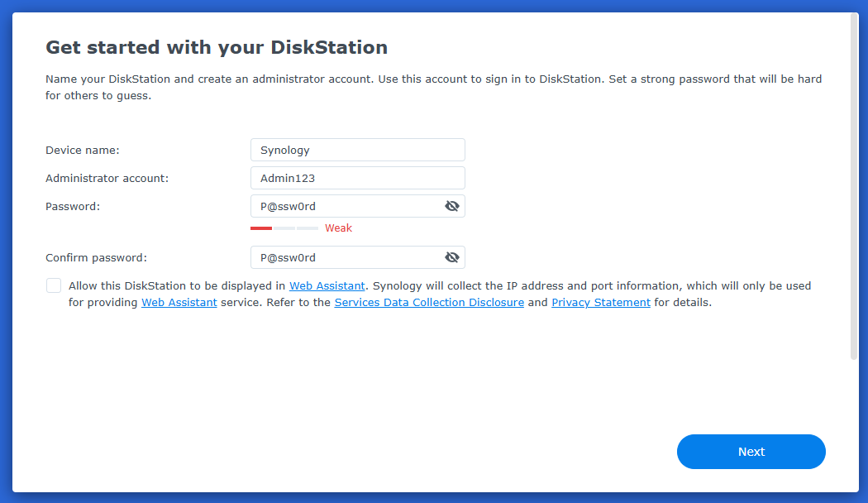Click the Device name label
The width and height of the screenshot is (868, 503).
pyautogui.click(x=83, y=150)
